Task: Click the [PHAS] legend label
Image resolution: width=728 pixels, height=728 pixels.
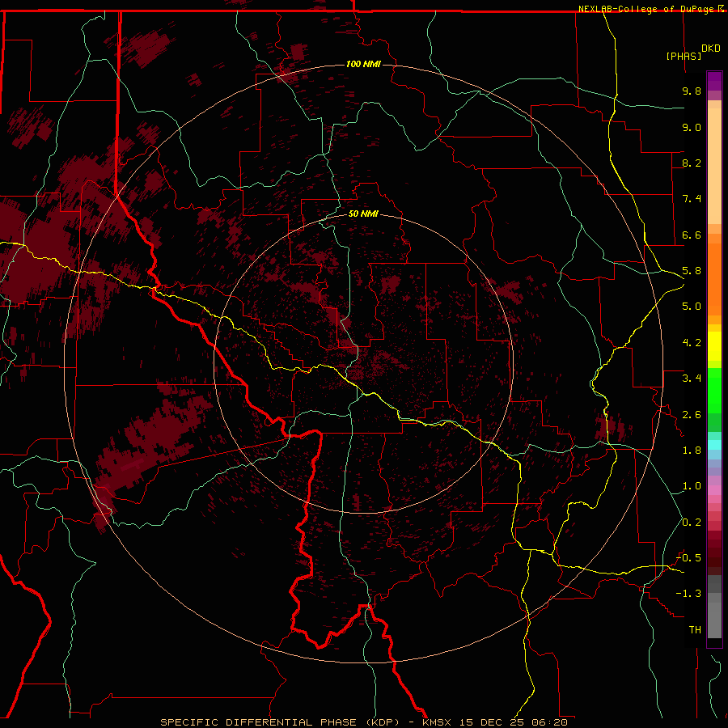Action: [684, 56]
